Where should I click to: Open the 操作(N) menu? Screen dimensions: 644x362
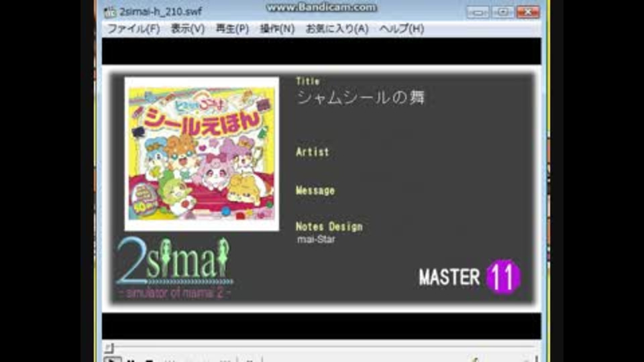click(x=277, y=29)
